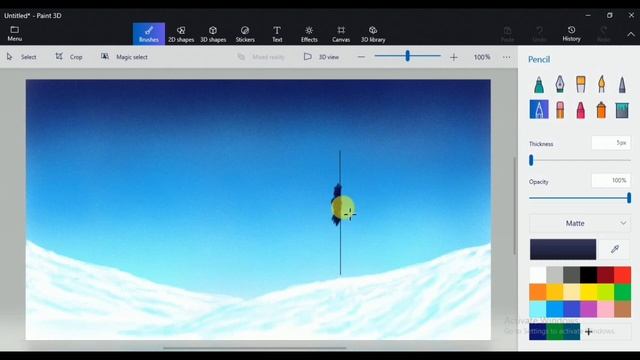Open the History panel

click(x=571, y=33)
